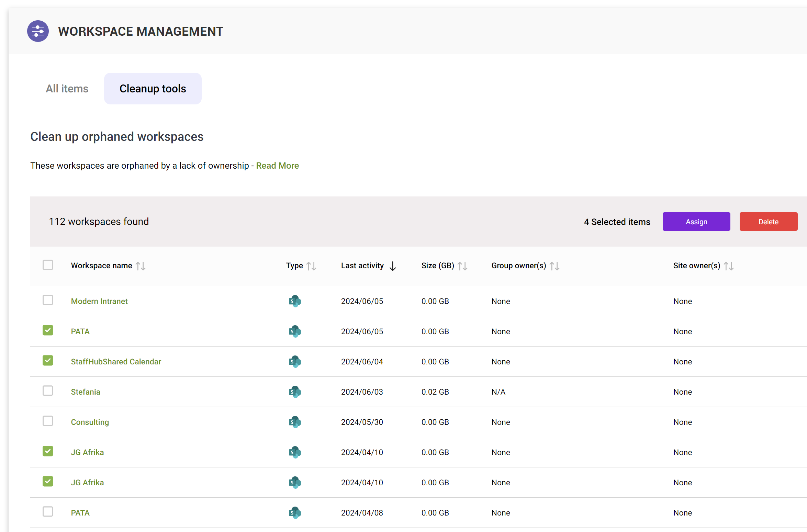This screenshot has height=532, width=807.
Task: Toggle the Last activity descending sort arrow
Action: point(393,266)
